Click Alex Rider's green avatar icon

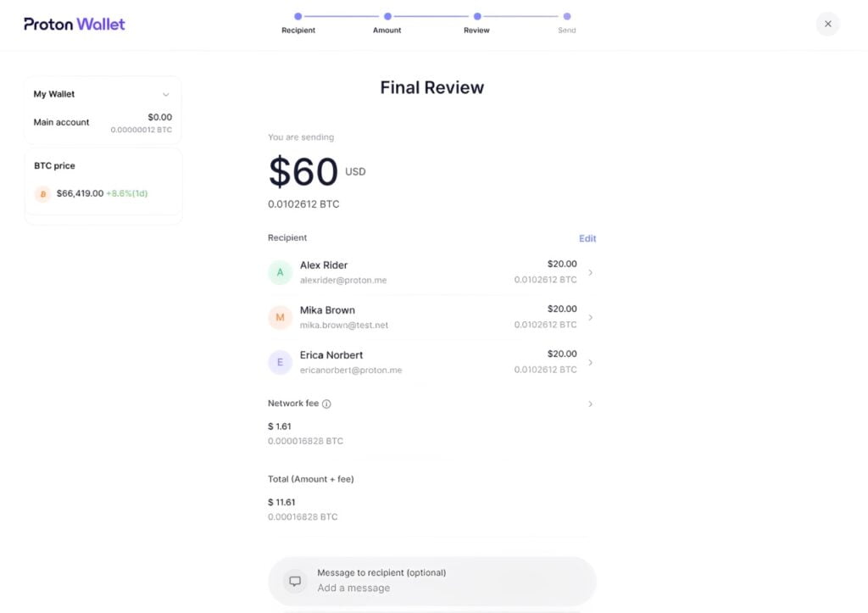coord(281,272)
